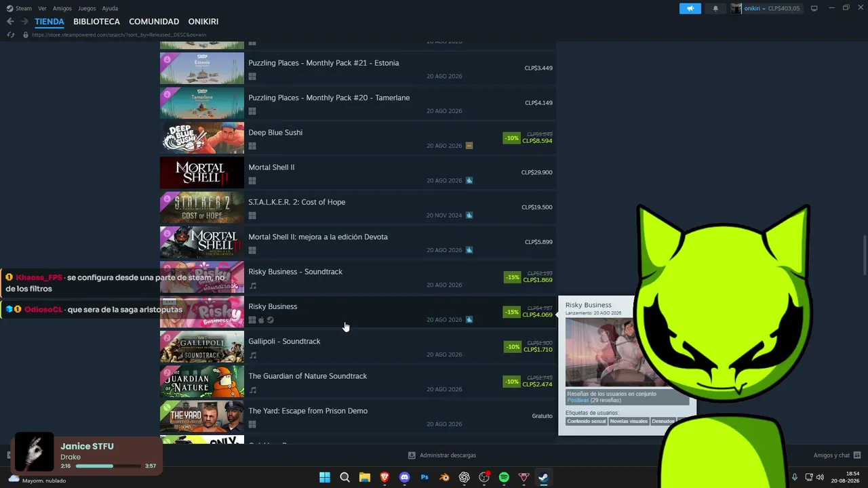The height and width of the screenshot is (488, 868).
Task: Open Blender from the taskbar
Action: click(444, 477)
